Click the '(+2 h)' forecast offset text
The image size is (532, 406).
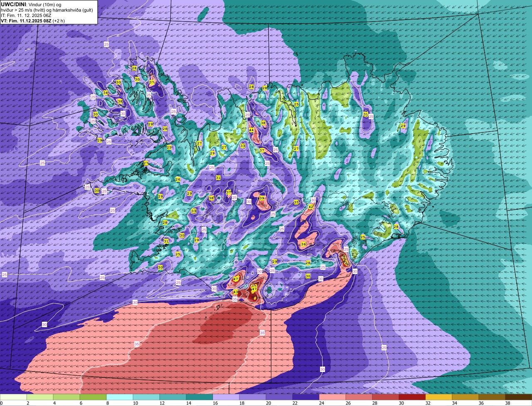click(59, 20)
